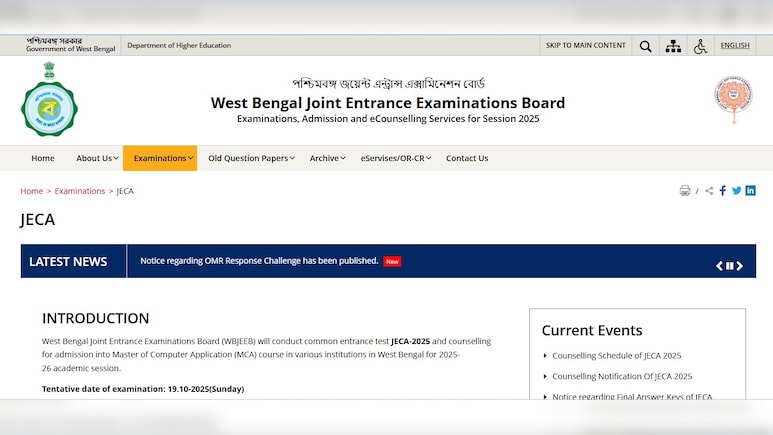773x435 pixels.
Task: Click the West Bengal Joint Entrance Examinations Board title
Action: click(388, 103)
